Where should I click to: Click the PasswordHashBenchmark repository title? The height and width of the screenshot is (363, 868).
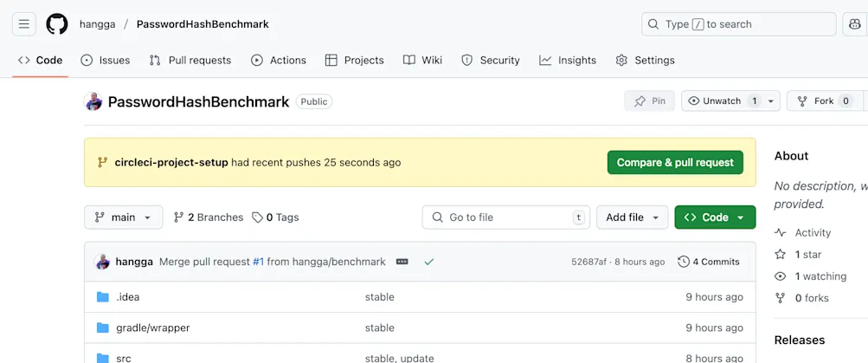(x=199, y=102)
